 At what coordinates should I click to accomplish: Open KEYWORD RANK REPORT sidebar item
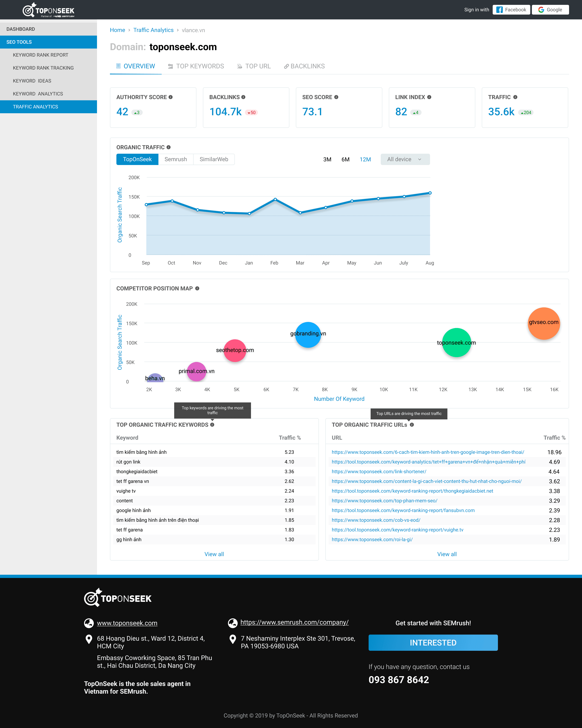[x=48, y=55]
